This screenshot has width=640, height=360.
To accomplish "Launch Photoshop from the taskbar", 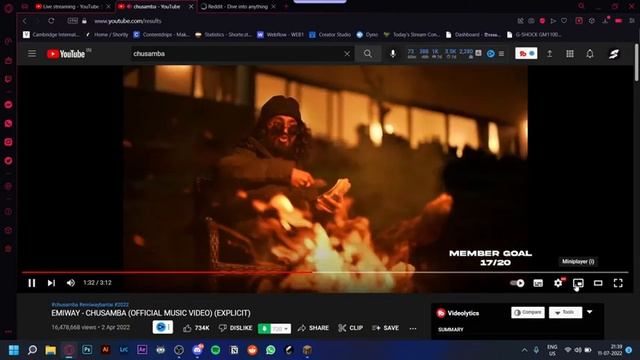I will [87, 350].
